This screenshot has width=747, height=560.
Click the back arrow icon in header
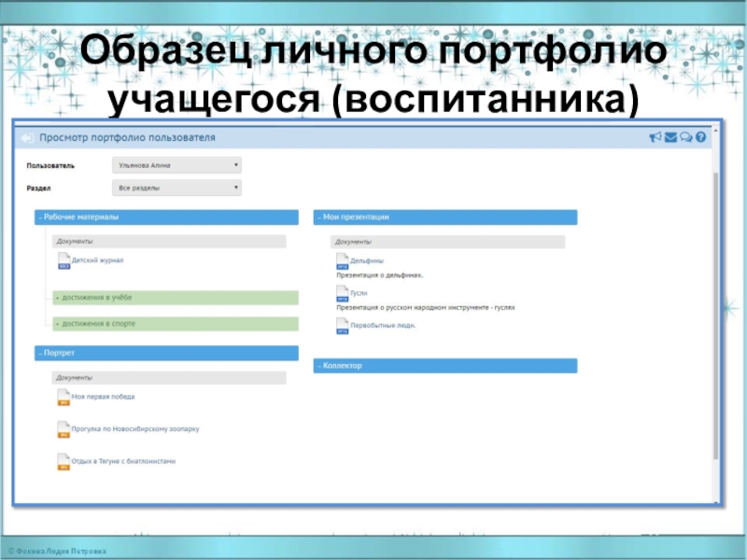(26, 137)
